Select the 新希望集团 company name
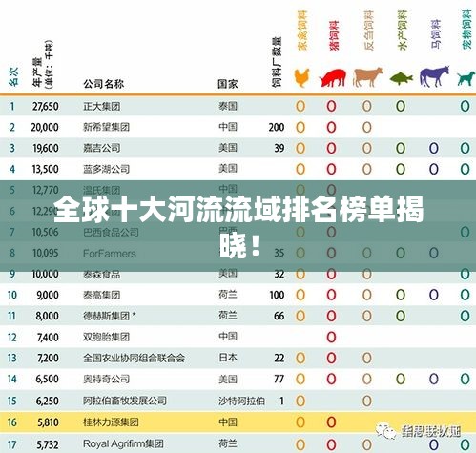Screen dimensions: 476x453 pos(106,127)
